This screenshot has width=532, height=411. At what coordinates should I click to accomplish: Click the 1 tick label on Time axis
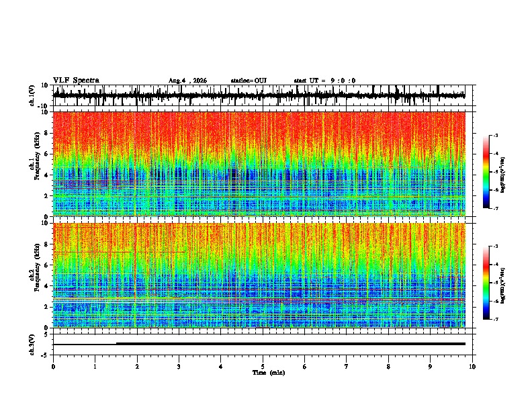[95, 367]
